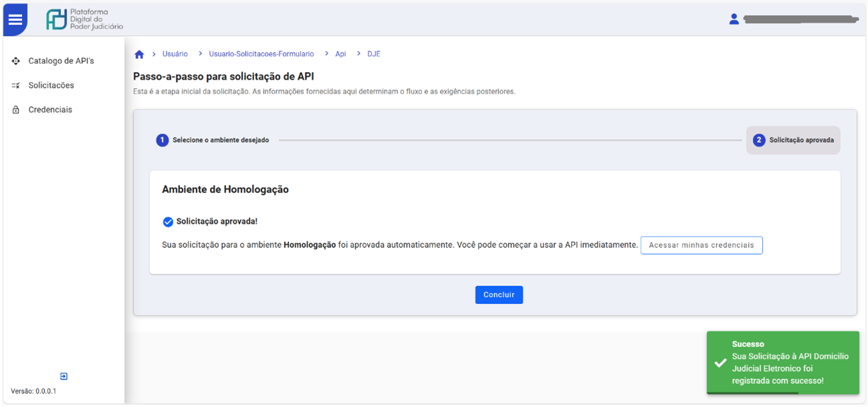868x407 pixels.
Task: Open Acessar minhas credenciais
Action: [x=701, y=245]
